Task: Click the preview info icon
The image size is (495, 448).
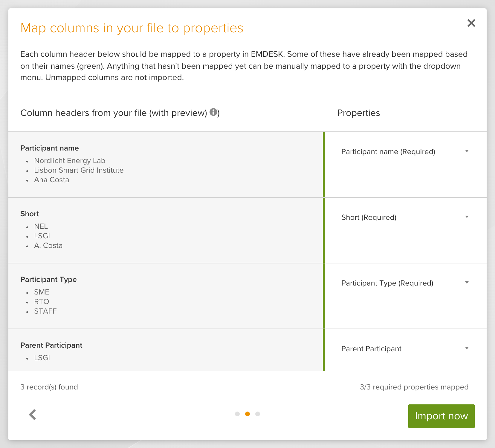Action: pos(213,112)
